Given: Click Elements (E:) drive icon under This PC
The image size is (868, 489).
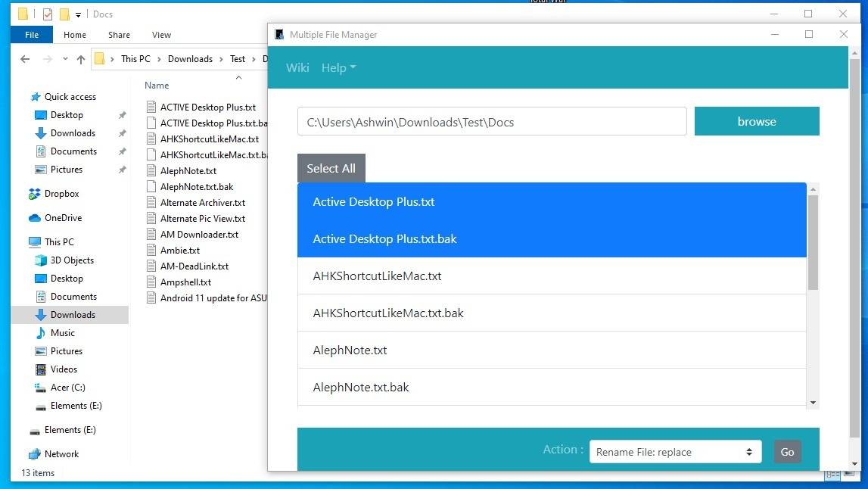Looking at the screenshot, I should pyautogui.click(x=40, y=406).
